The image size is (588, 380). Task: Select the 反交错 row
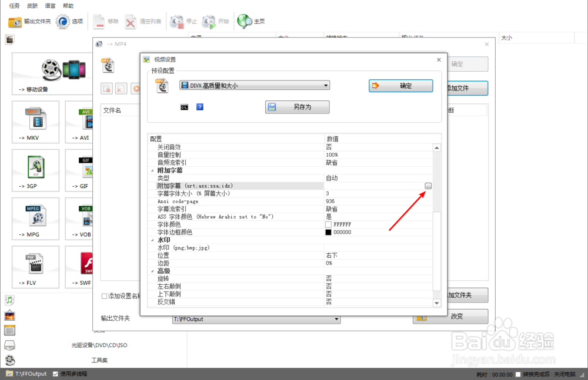click(x=290, y=302)
